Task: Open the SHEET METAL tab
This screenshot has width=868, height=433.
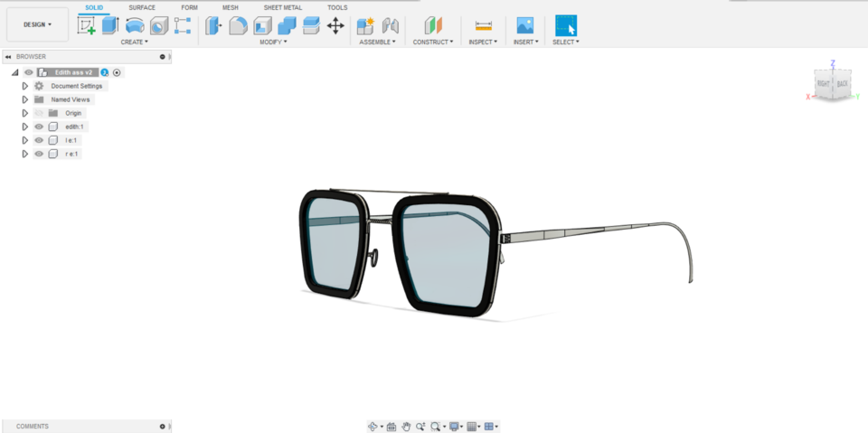Action: (282, 7)
